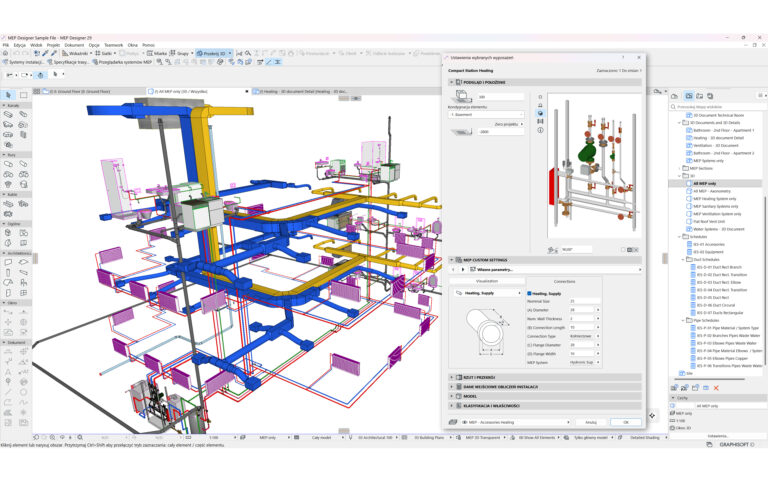Click the View Map icon in the Navigator
768x484 pixels.
click(689, 96)
